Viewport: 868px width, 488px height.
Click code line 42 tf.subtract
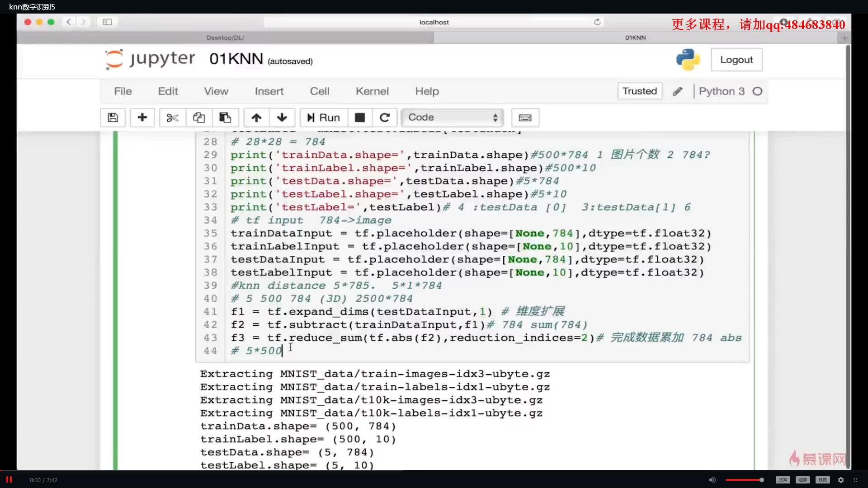click(409, 324)
